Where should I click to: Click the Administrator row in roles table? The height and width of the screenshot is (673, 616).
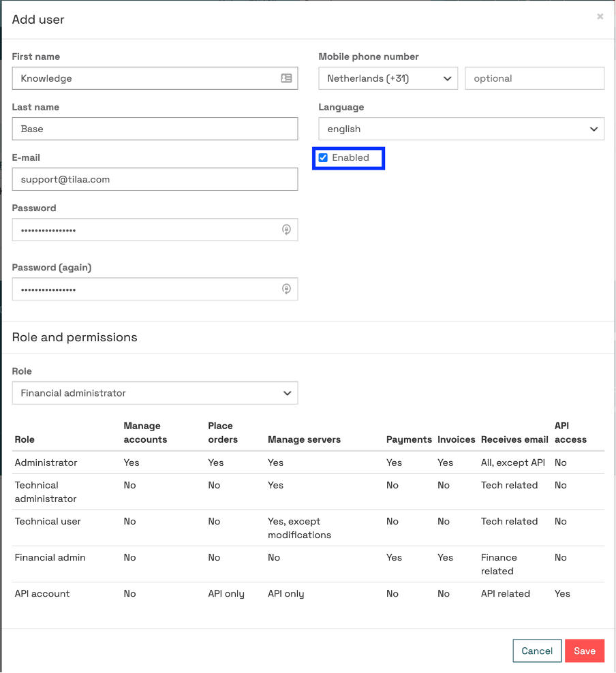308,463
